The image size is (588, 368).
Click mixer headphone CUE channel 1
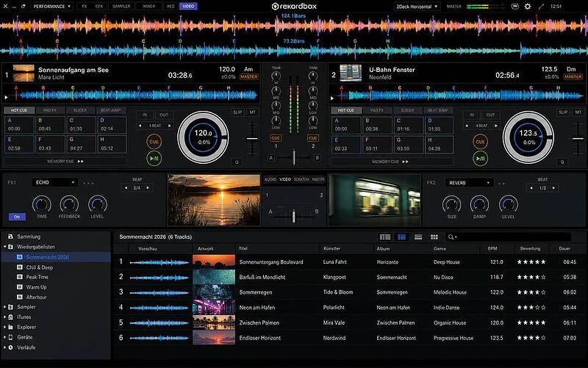[x=276, y=138]
